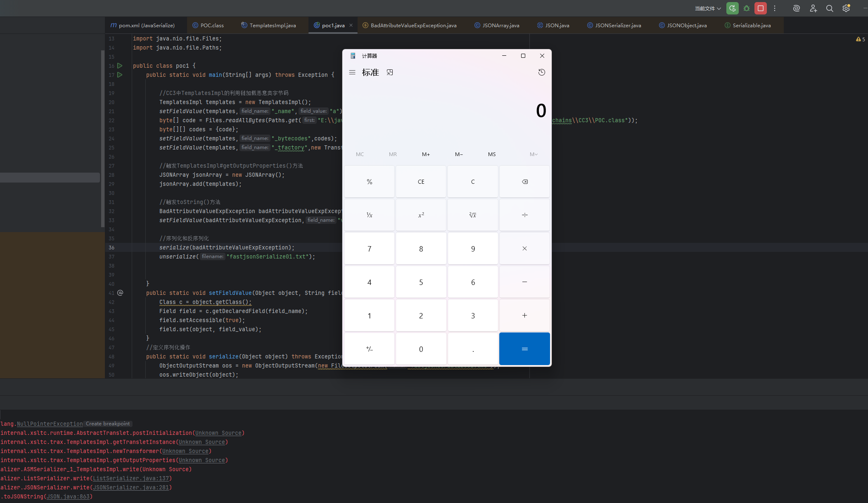868x503 pixels.
Task: Switch to JSONSerializer.java tab
Action: (618, 25)
